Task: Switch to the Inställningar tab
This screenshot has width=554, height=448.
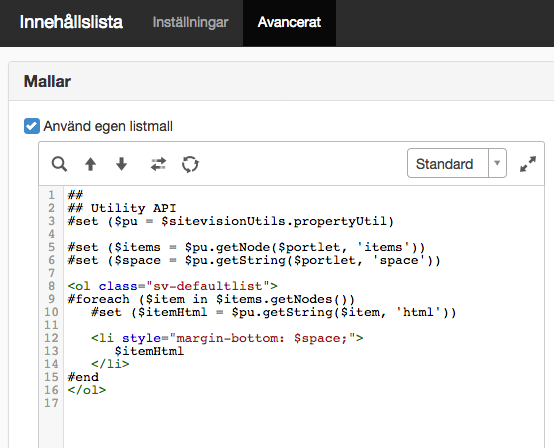Action: [x=190, y=23]
